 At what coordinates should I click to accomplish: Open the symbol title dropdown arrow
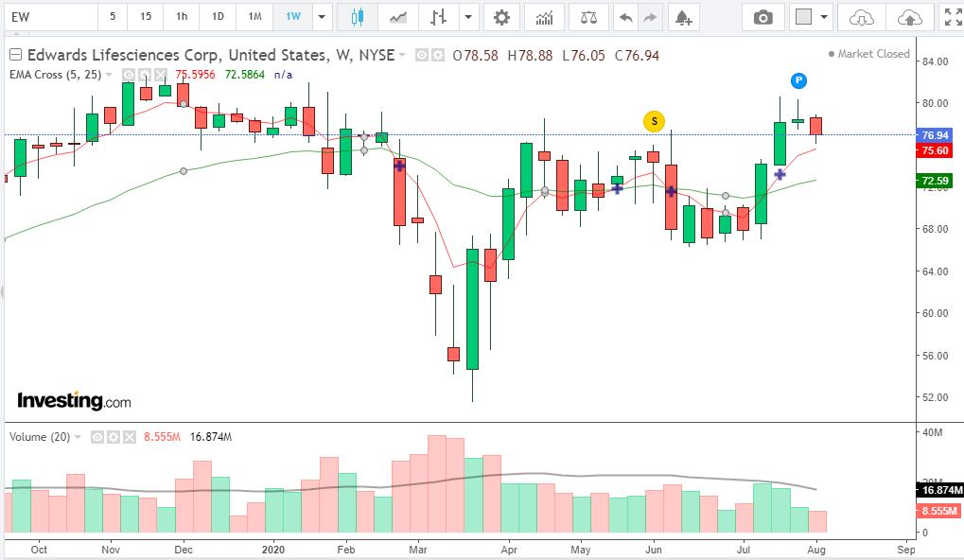click(x=402, y=55)
